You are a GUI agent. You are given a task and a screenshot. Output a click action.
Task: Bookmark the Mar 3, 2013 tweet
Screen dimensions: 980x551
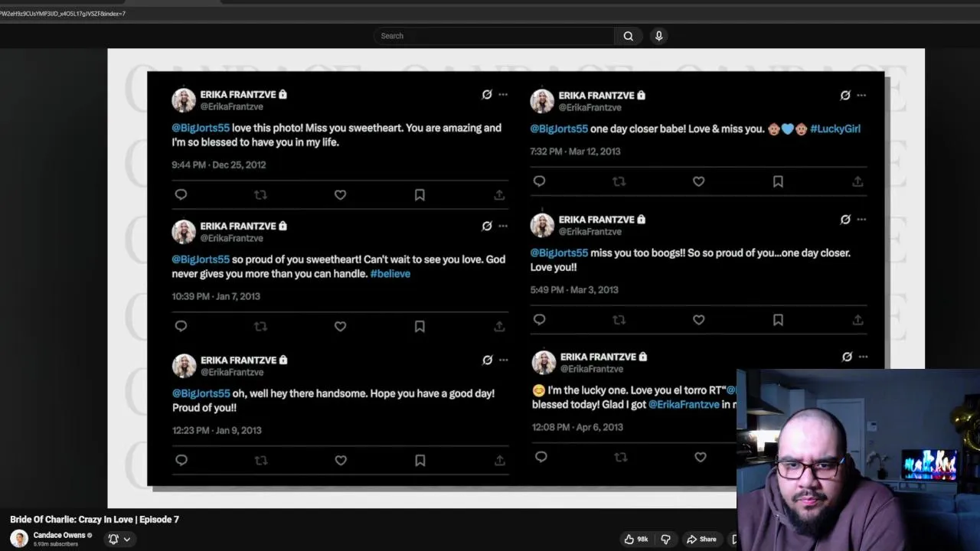(x=778, y=320)
